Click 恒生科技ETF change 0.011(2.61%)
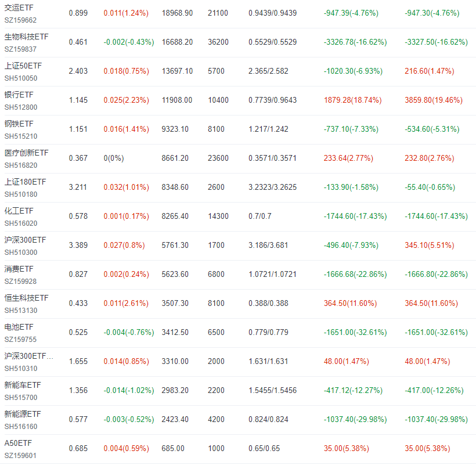Image resolution: width=476 pixels, height=465 pixels. point(126,303)
